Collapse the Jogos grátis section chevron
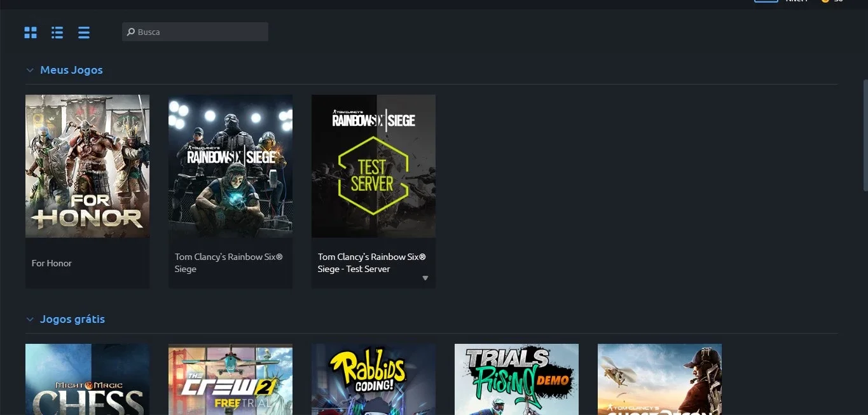The width and height of the screenshot is (868, 415). click(30, 320)
